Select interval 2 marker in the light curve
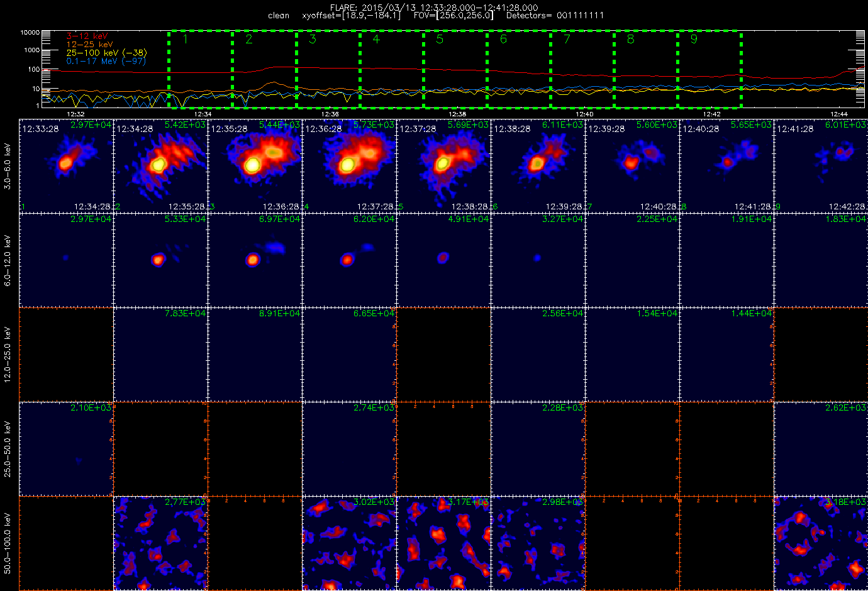The image size is (868, 591). coord(249,40)
